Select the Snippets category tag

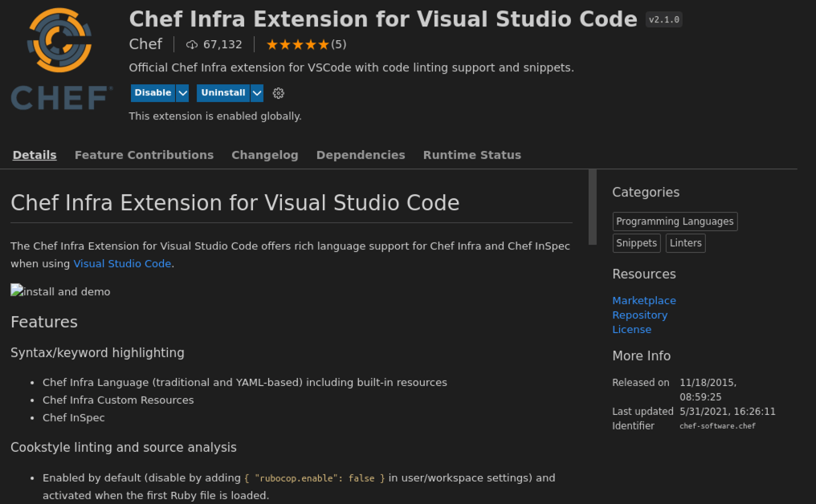coord(637,243)
